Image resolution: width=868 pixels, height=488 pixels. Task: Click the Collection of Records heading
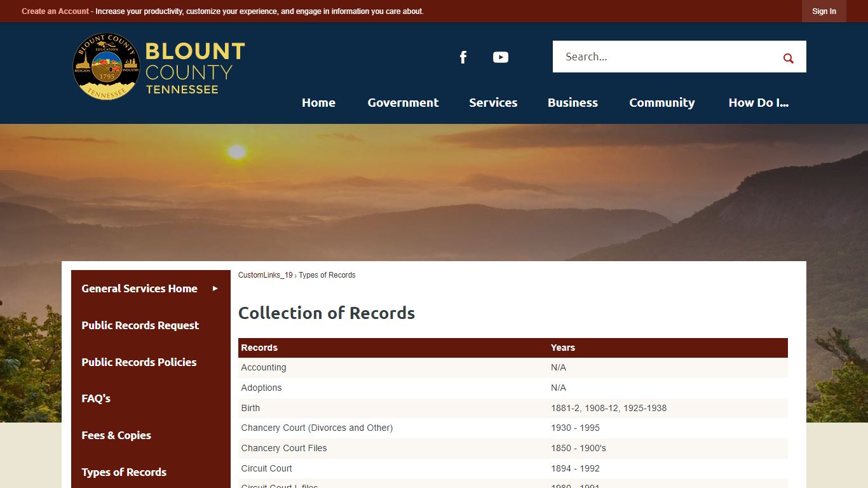pos(327,313)
